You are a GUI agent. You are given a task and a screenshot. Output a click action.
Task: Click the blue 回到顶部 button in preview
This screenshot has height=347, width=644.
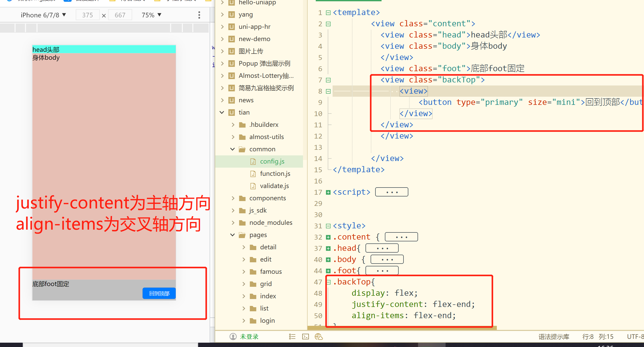[159, 293]
